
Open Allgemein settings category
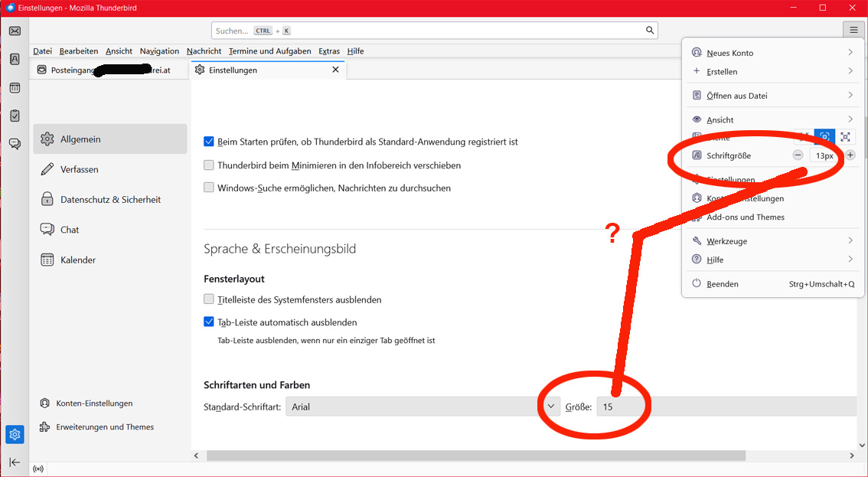pos(110,139)
